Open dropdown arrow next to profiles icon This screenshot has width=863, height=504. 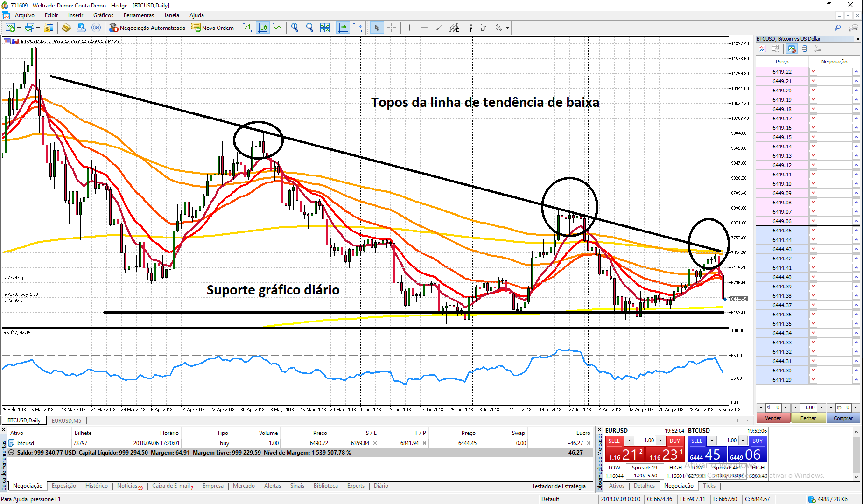point(38,28)
